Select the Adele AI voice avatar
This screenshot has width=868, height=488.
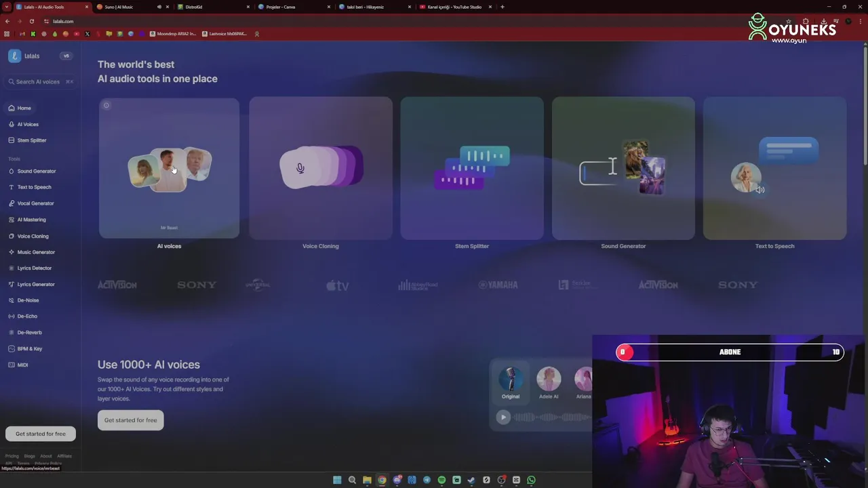[549, 380]
